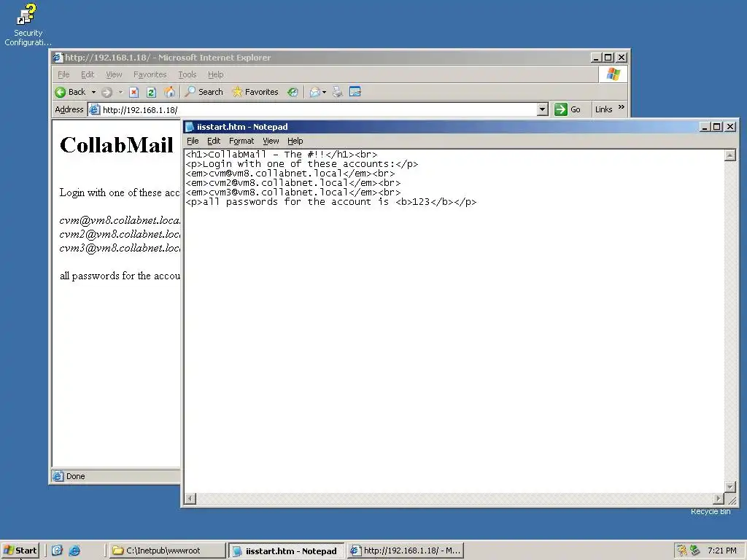Click the passwords line in Notepad text

tap(331, 202)
